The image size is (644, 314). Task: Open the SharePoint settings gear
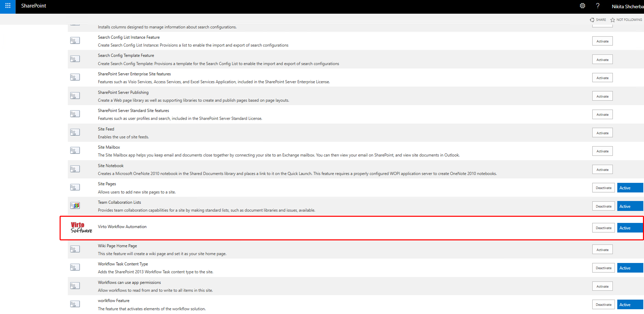click(x=582, y=6)
